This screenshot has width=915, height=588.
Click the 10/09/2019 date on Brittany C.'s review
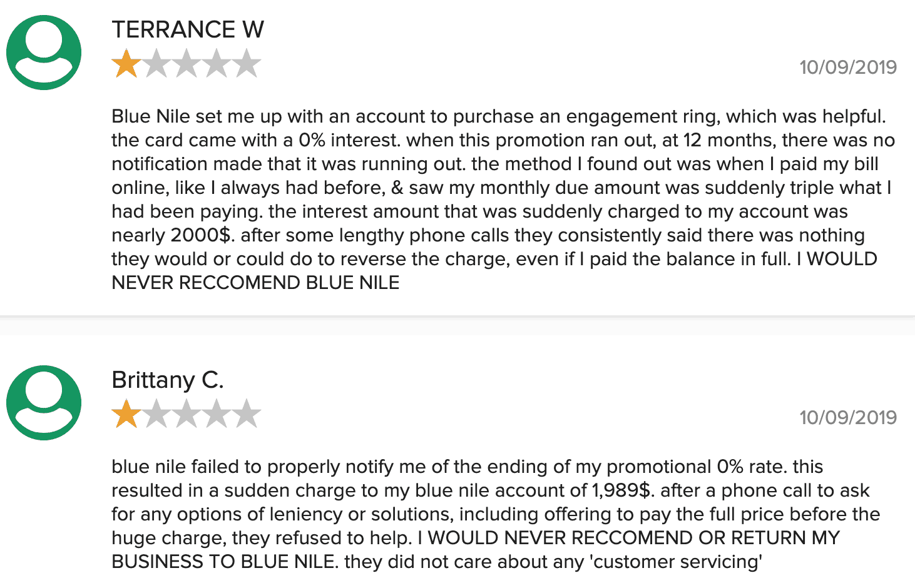pos(848,417)
